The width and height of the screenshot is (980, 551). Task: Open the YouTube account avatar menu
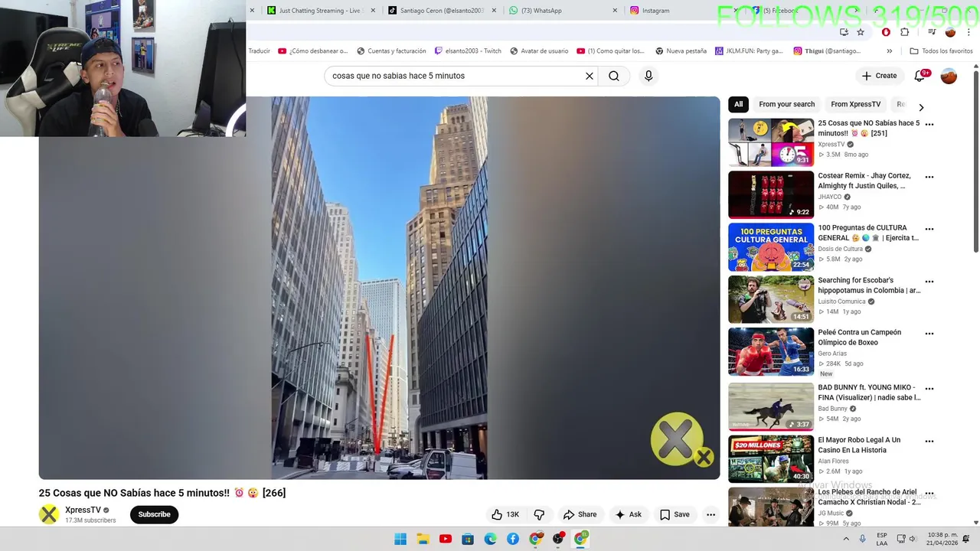click(949, 76)
